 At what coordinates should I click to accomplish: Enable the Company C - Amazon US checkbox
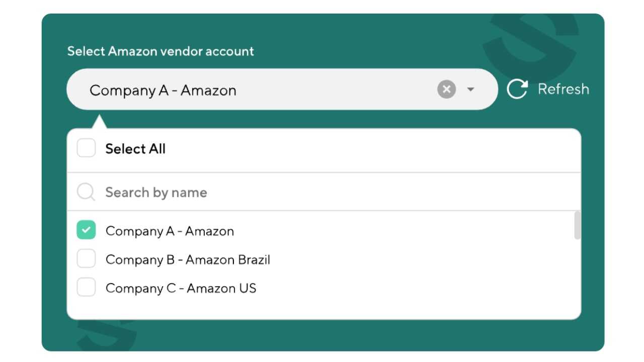86,288
